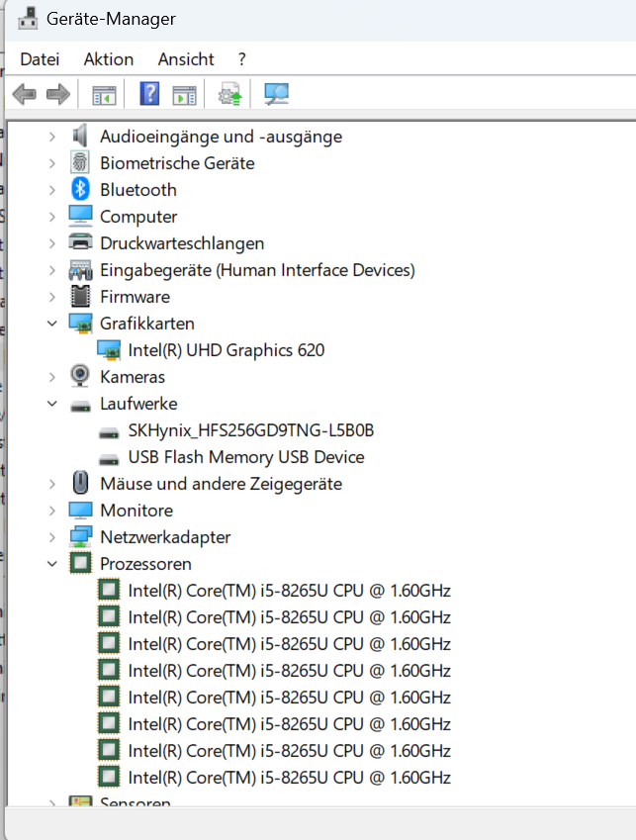
Task: Click the Forward arrow toolbar icon
Action: 58,94
